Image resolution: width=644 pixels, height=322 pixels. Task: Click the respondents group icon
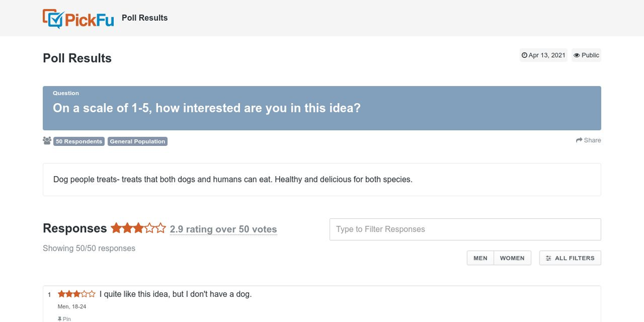click(47, 141)
